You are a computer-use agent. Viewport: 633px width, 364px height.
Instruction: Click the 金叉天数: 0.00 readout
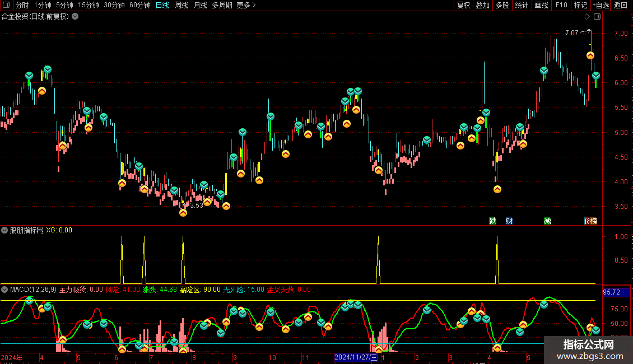(x=289, y=290)
